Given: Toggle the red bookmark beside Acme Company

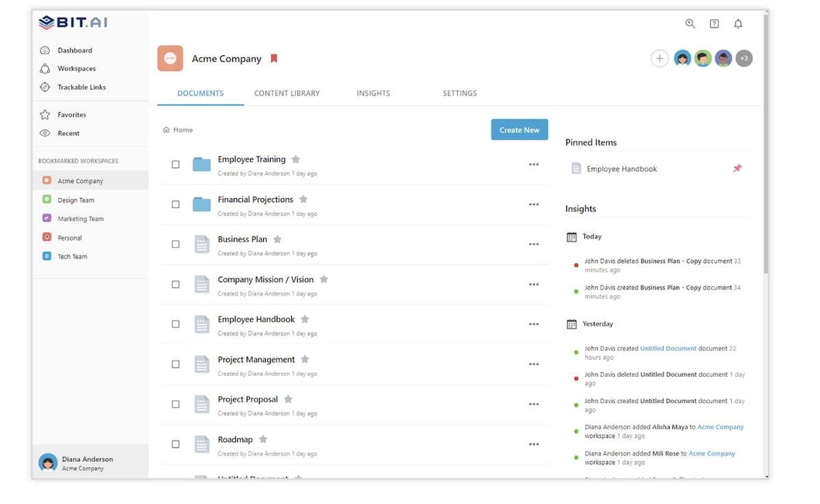Looking at the screenshot, I should tap(274, 59).
